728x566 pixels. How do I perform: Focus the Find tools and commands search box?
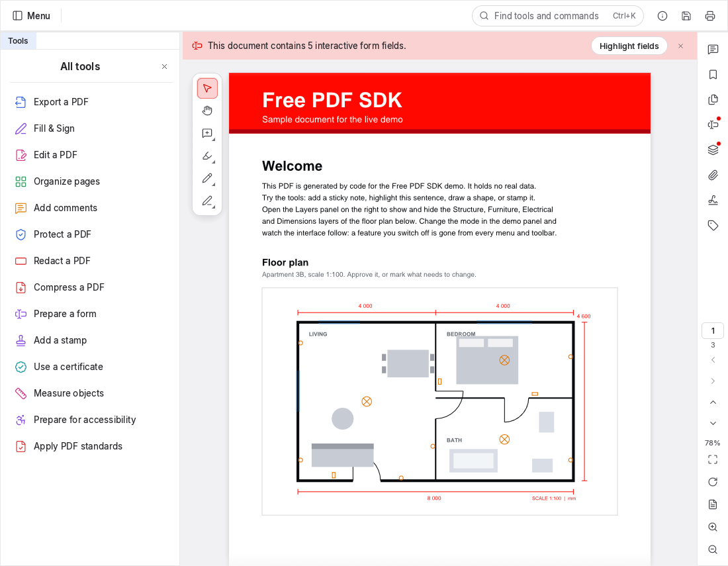point(558,16)
